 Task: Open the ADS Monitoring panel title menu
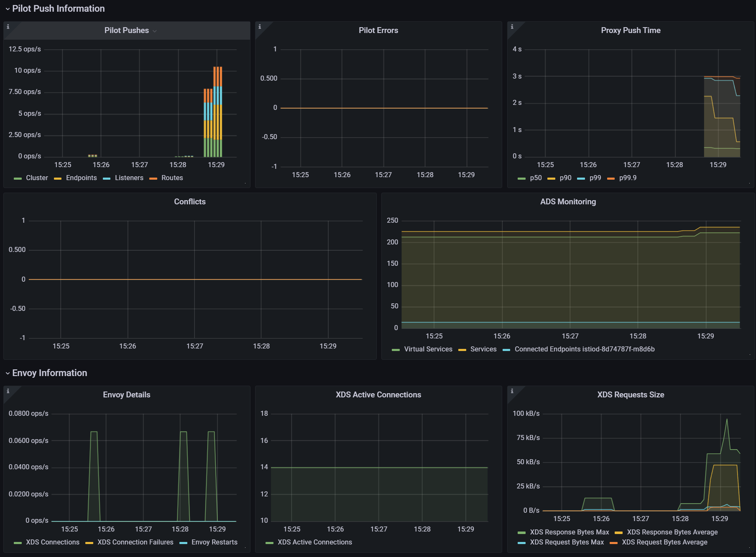tap(568, 202)
